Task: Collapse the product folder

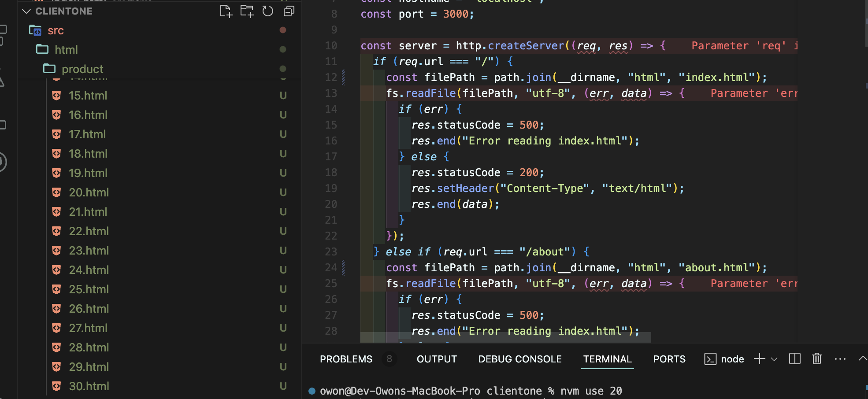Action: tap(82, 69)
